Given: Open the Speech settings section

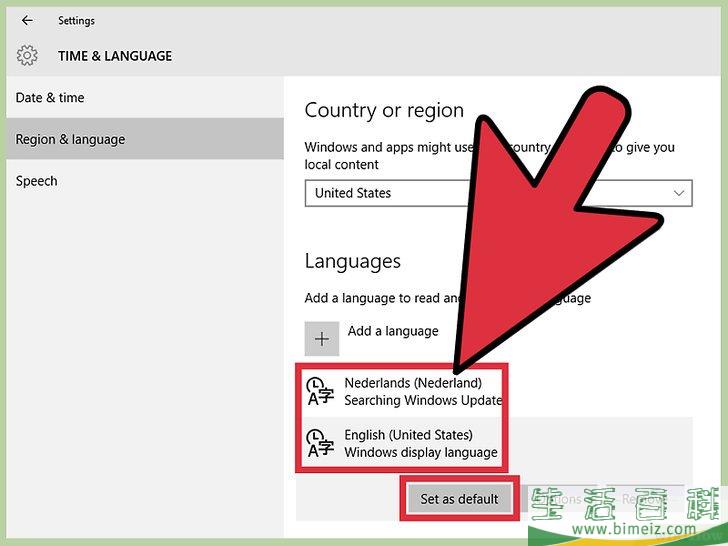Looking at the screenshot, I should click(145, 181).
